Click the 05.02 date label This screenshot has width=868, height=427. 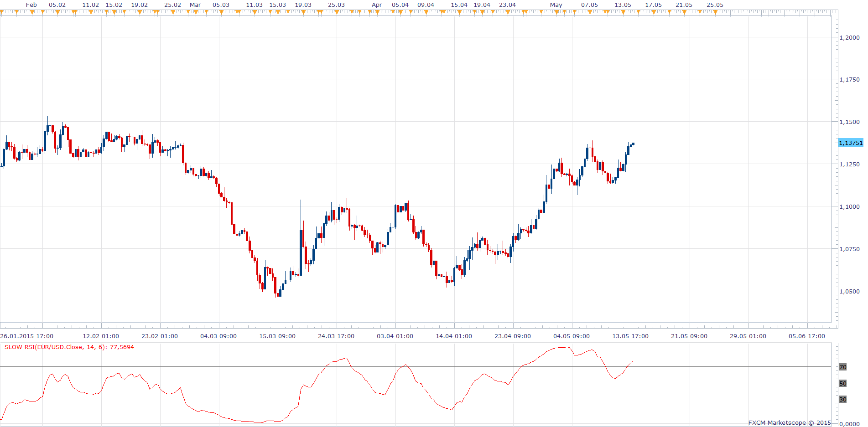click(x=57, y=5)
